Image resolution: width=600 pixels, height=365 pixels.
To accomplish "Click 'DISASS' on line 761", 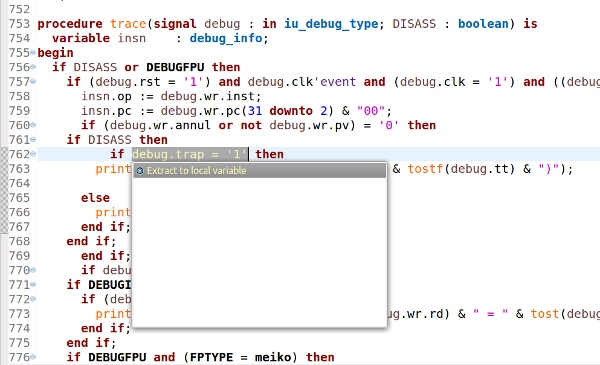I will 110,140.
